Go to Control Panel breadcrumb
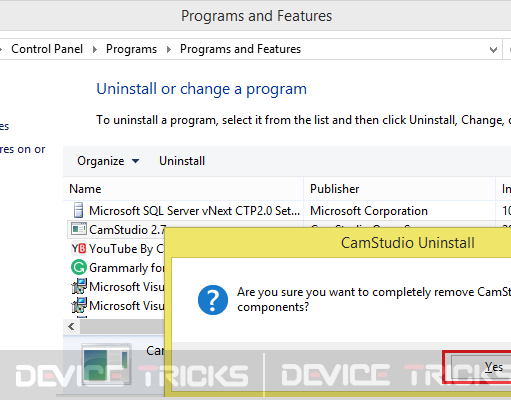 pyautogui.click(x=47, y=49)
